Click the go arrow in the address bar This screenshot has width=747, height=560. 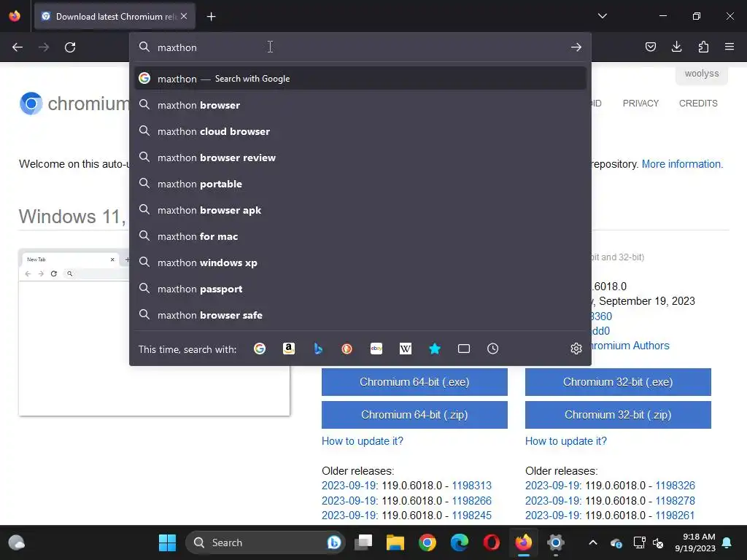point(576,47)
